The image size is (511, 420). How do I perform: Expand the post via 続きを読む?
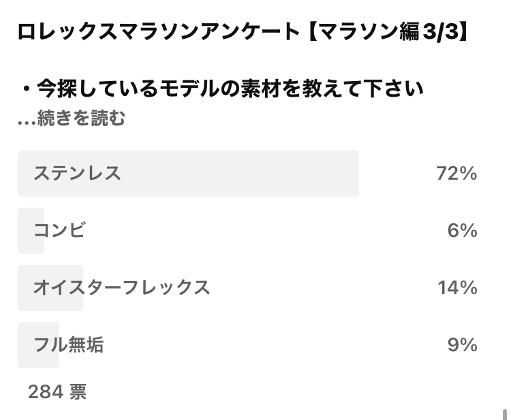pos(81,118)
